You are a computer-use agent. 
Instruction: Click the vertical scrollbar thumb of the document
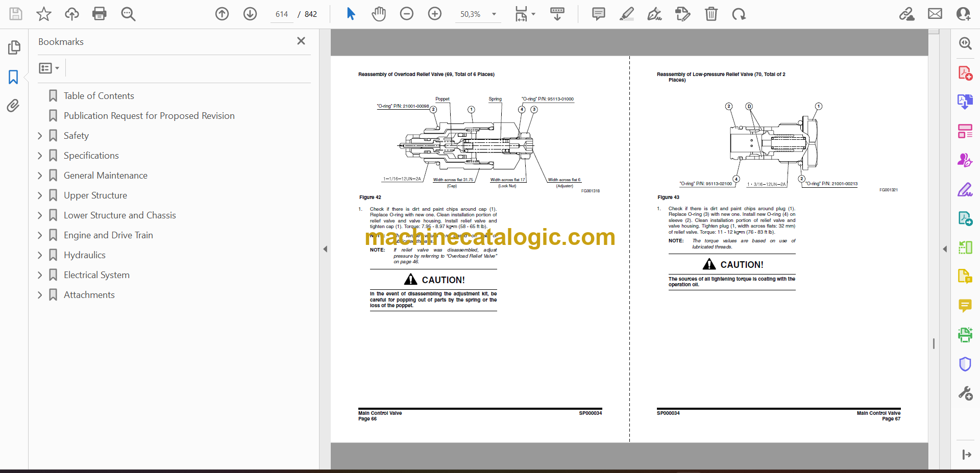coord(934,344)
